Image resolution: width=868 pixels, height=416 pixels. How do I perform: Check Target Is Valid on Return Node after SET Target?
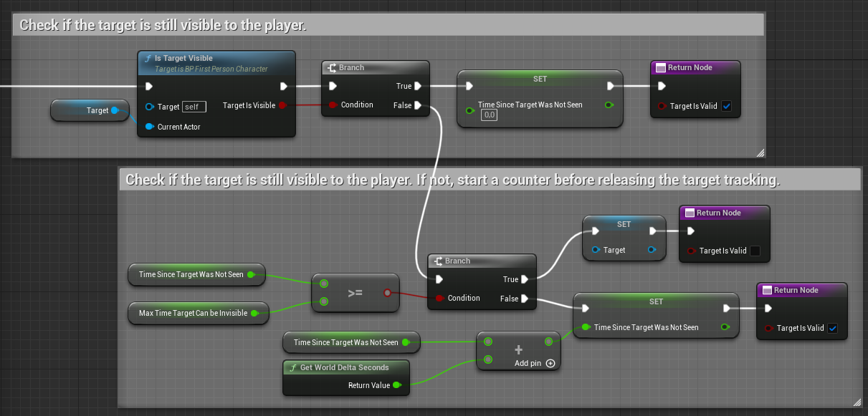pyautogui.click(x=755, y=251)
